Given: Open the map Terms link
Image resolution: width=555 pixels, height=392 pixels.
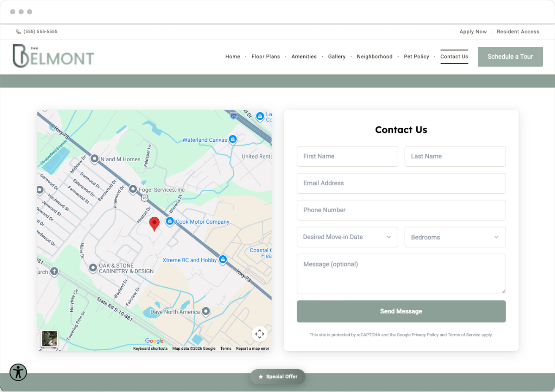Looking at the screenshot, I should (226, 349).
